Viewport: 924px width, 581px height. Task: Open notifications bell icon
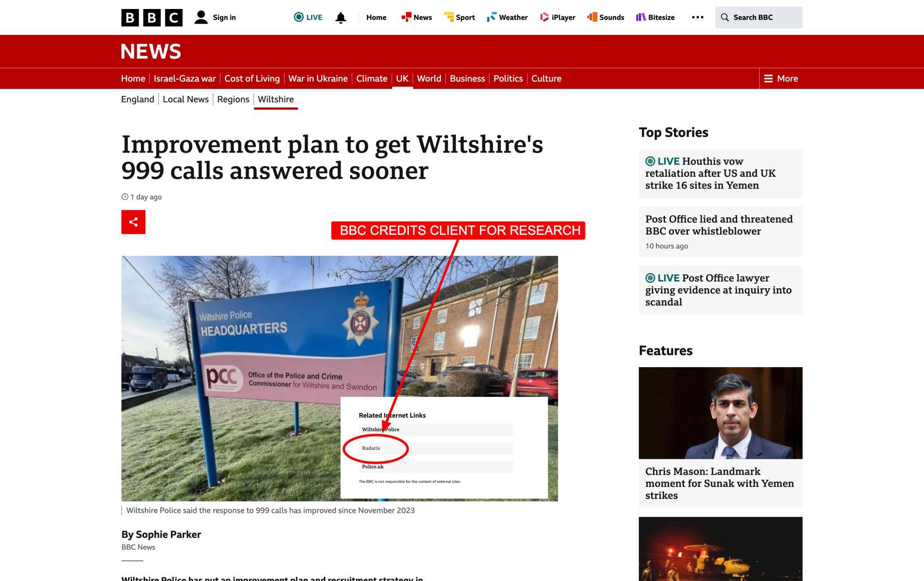pos(341,18)
